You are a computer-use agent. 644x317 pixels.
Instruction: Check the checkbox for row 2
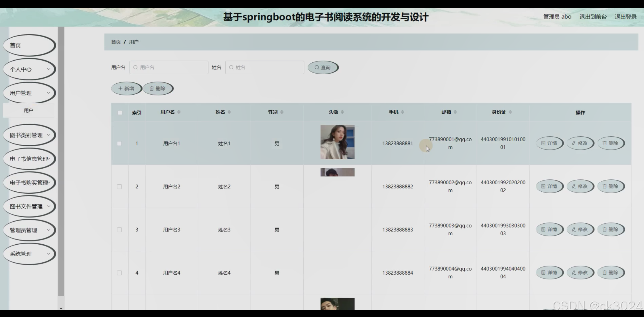click(x=119, y=187)
